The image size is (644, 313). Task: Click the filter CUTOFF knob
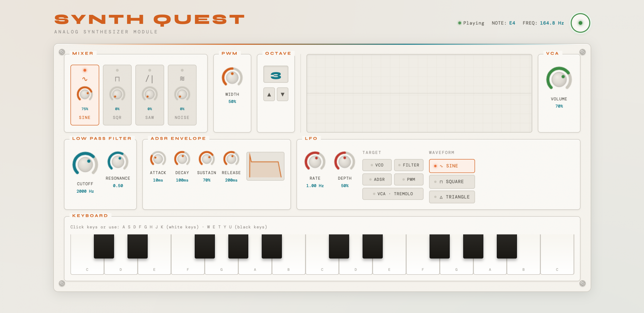coord(85,164)
